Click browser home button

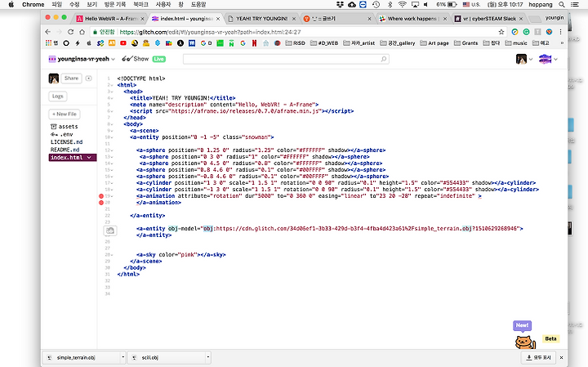82,32
